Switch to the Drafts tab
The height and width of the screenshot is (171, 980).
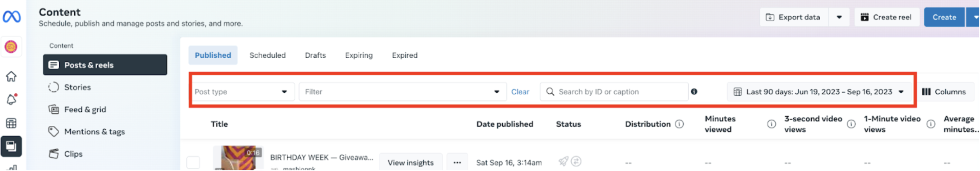click(x=315, y=55)
